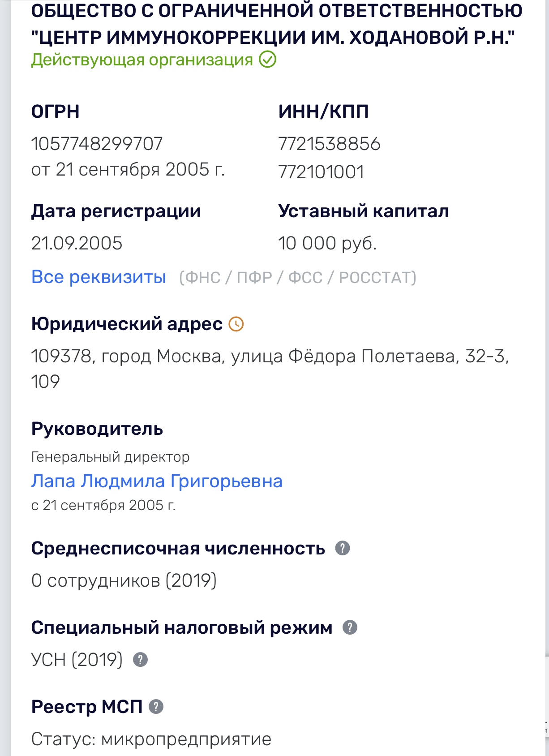Open the Все реквизиты link

tap(99, 277)
